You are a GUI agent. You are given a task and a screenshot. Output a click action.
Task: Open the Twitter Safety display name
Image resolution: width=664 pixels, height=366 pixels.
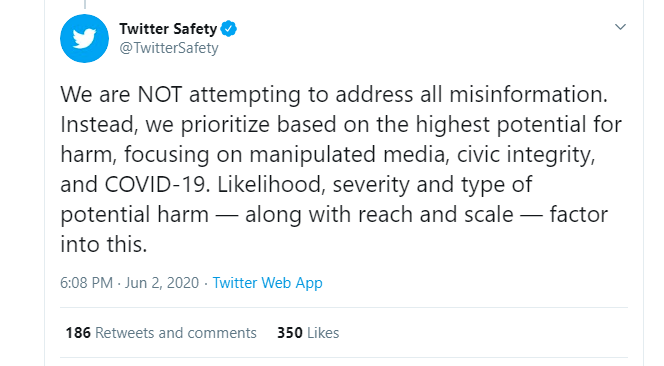168,29
